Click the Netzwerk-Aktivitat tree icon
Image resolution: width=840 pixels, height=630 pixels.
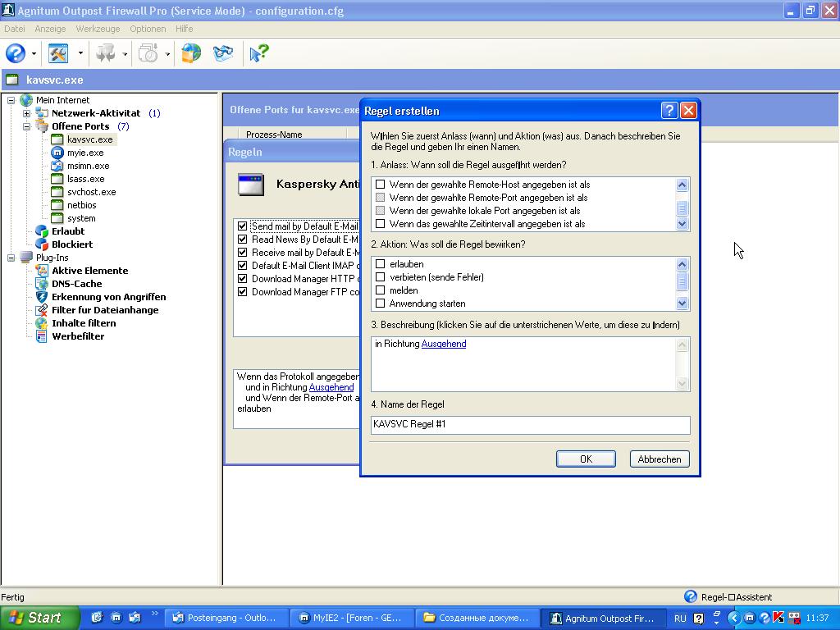42,113
